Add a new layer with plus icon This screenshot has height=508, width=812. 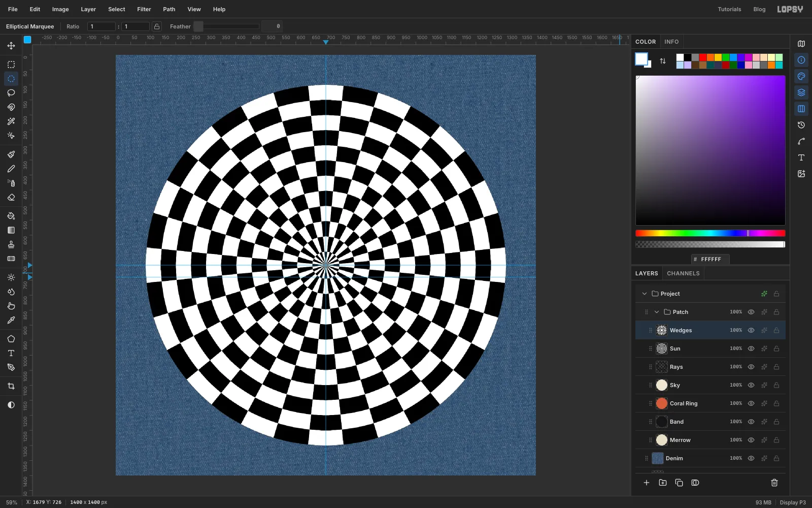pyautogui.click(x=647, y=483)
